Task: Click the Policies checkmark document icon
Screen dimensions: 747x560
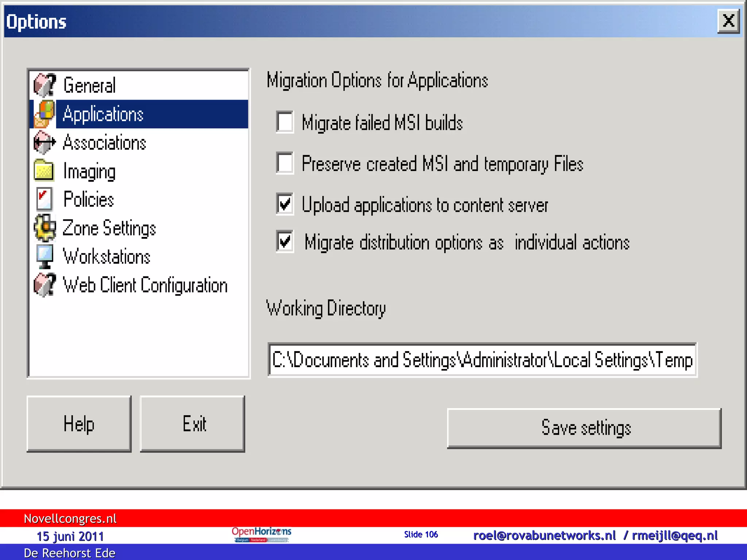Action: tap(44, 199)
